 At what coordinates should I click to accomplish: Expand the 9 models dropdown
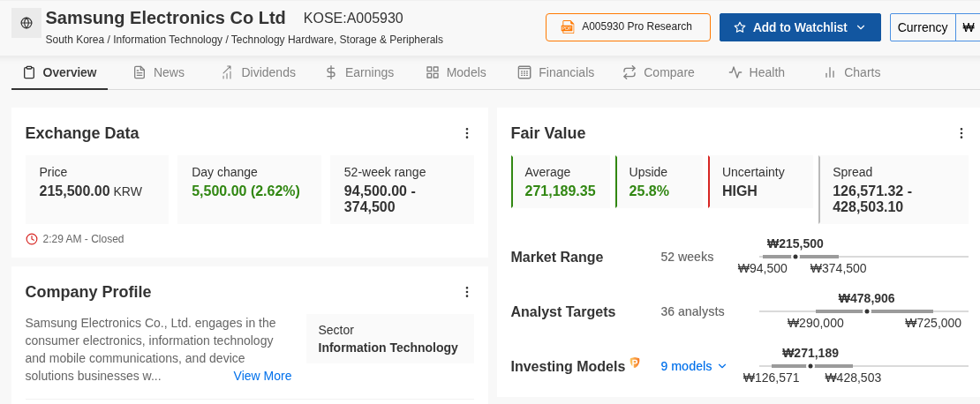(694, 366)
